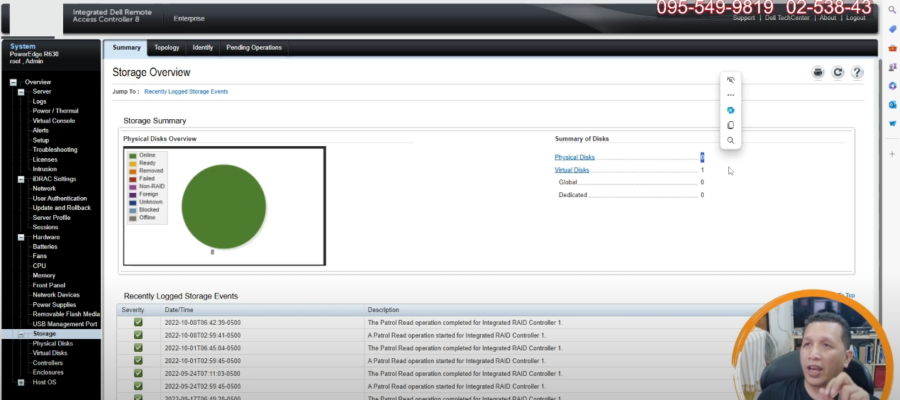Viewport: 900px width, 400px height.
Task: Click the green check for 2022-09-24T02:59:45 event
Action: (x=138, y=386)
